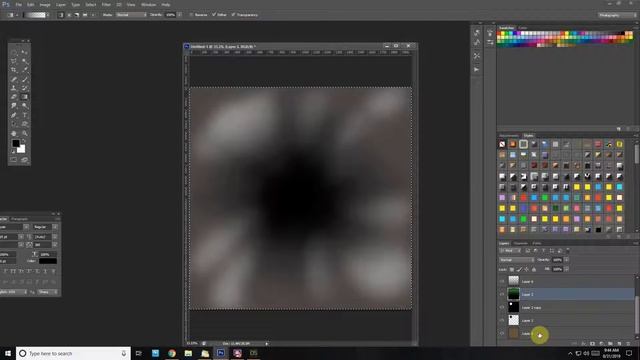
Task: Open options bar Opacity slider arrow
Action: [x=180, y=15]
